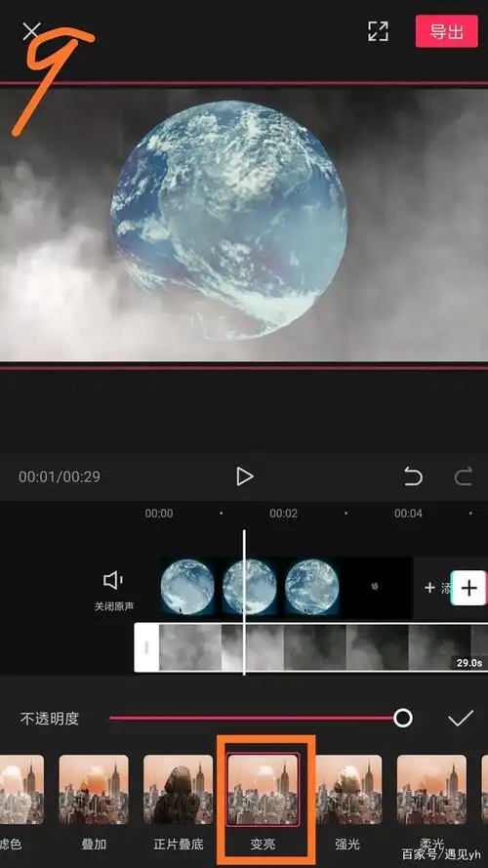The image size is (488, 868).
Task: Choose the 正片叠底 blend mode
Action: [x=179, y=802]
